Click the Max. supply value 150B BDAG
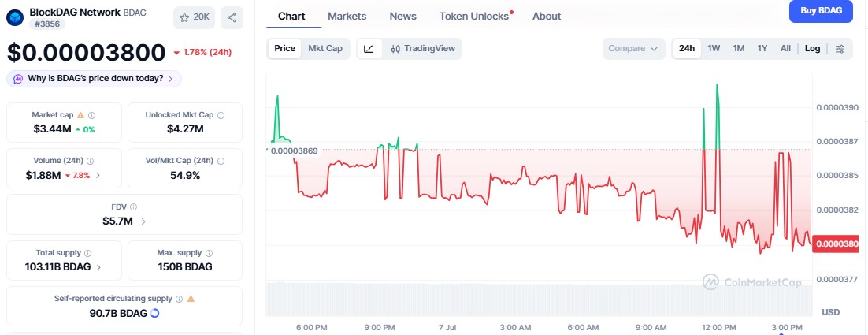The width and height of the screenshot is (868, 335). 185,267
